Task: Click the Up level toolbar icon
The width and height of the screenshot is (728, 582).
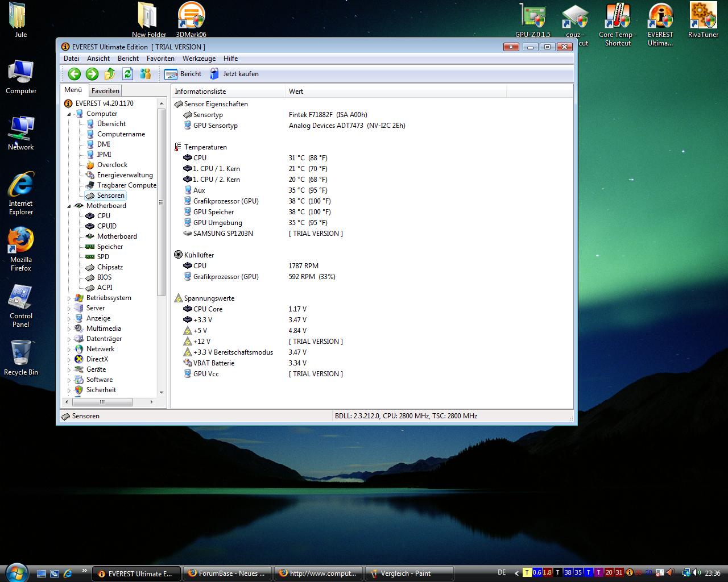Action: point(110,74)
